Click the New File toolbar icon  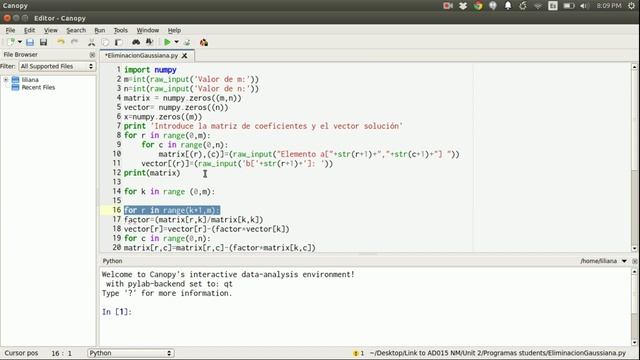tap(11, 42)
